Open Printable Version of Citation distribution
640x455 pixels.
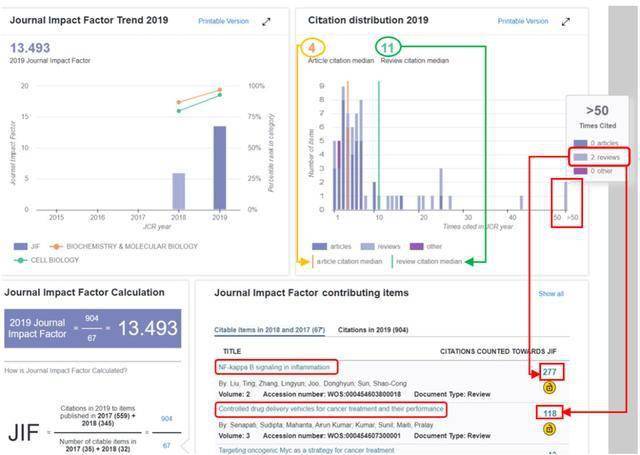523,21
